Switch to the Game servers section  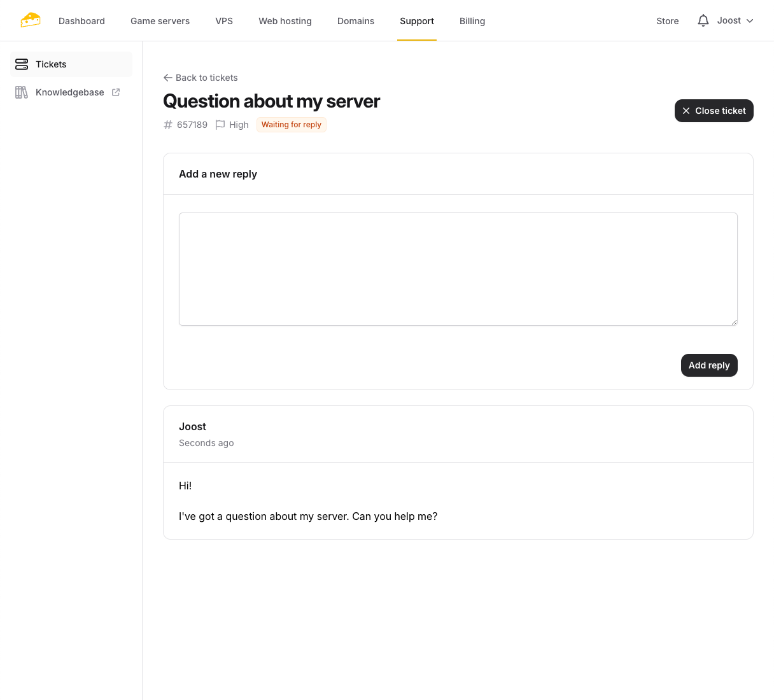tap(160, 21)
